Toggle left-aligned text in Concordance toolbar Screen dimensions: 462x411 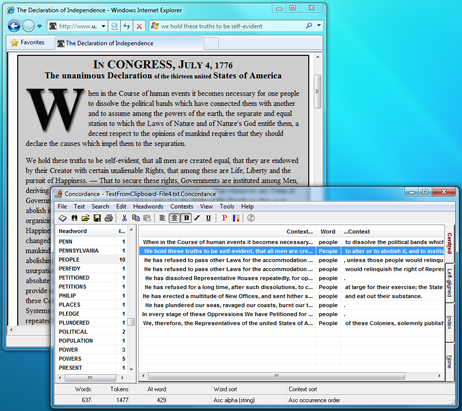(162, 218)
